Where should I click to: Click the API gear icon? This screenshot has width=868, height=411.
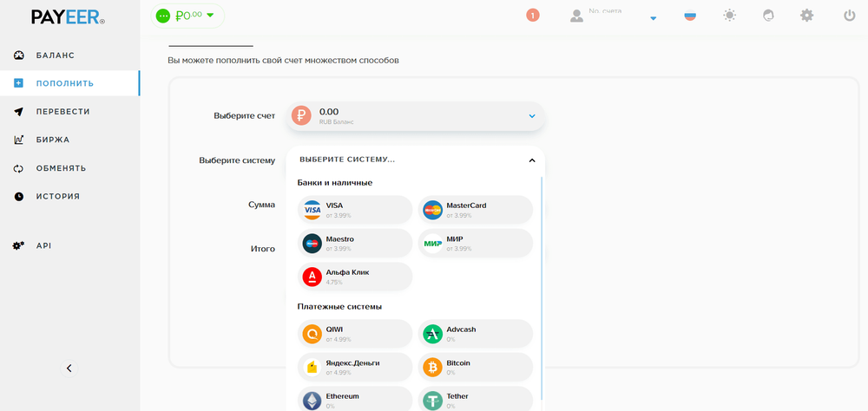(x=19, y=245)
